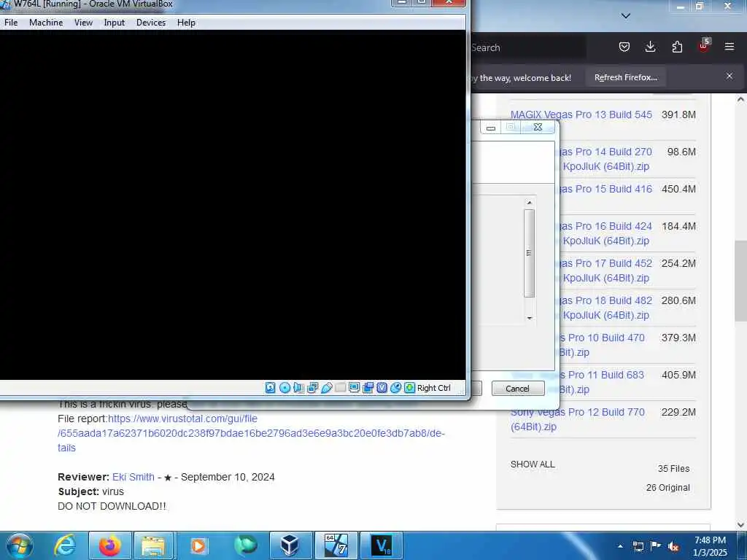Open the Firefox downloads arrow icon

pyautogui.click(x=650, y=47)
